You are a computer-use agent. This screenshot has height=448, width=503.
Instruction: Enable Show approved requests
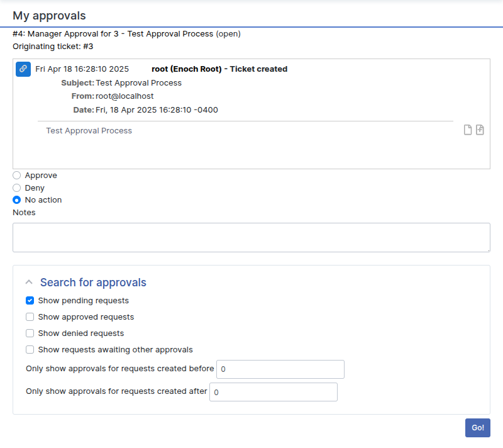tap(30, 316)
